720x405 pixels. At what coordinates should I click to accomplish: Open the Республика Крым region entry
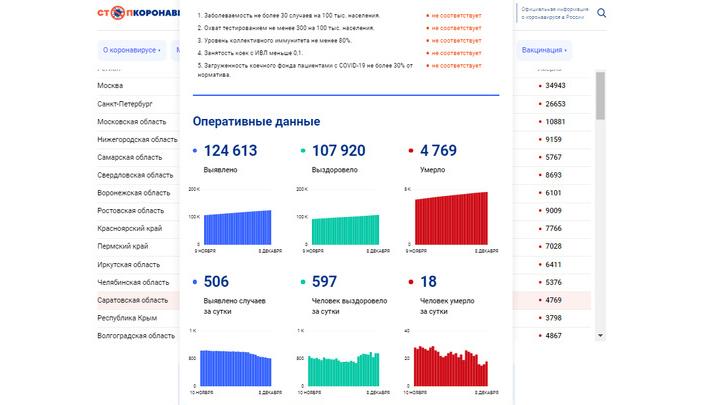coord(128,318)
